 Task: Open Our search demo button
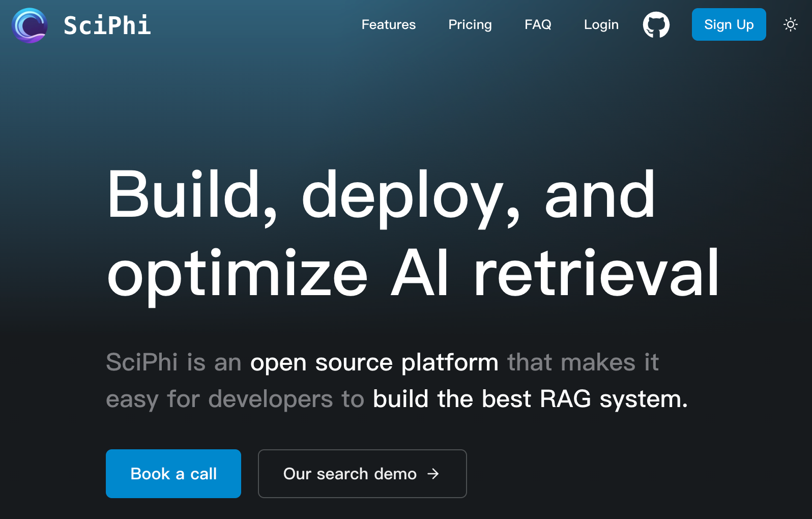click(x=362, y=474)
